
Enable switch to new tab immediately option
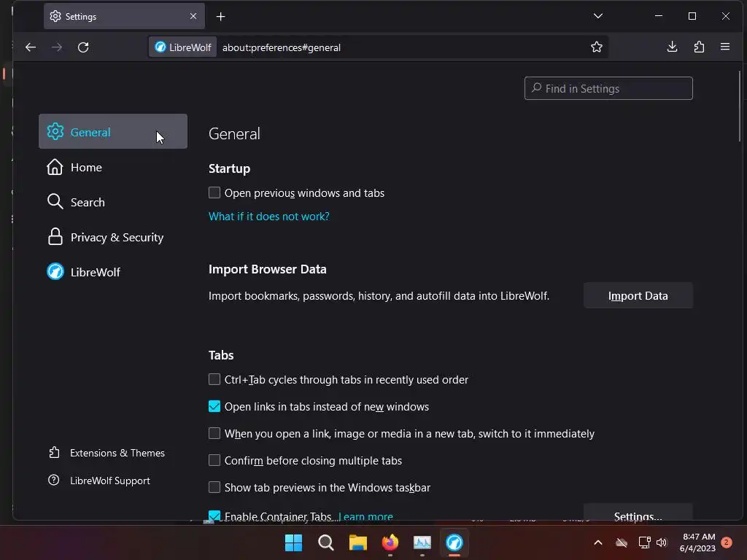214,433
